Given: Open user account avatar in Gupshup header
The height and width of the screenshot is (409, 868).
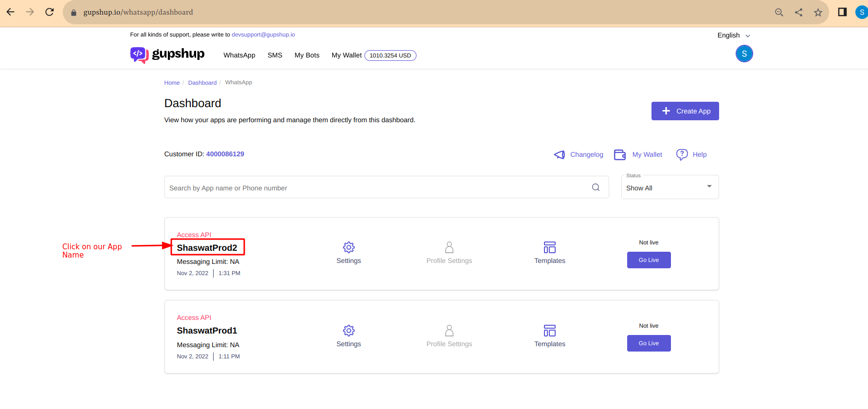Looking at the screenshot, I should click(x=744, y=54).
